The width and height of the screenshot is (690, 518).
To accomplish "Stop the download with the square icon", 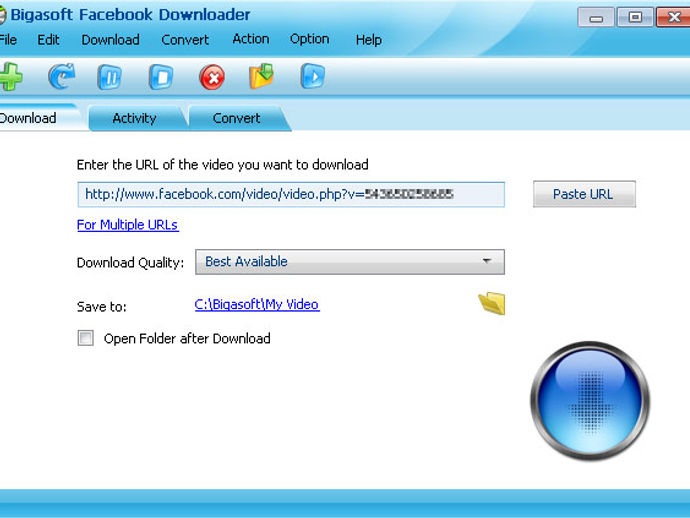I will pyautogui.click(x=161, y=77).
